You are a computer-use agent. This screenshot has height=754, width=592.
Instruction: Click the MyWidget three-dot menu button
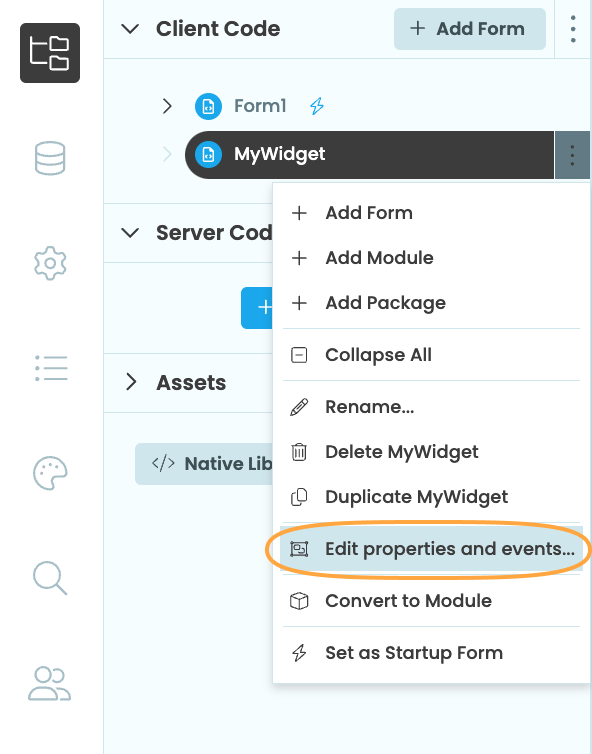572,155
